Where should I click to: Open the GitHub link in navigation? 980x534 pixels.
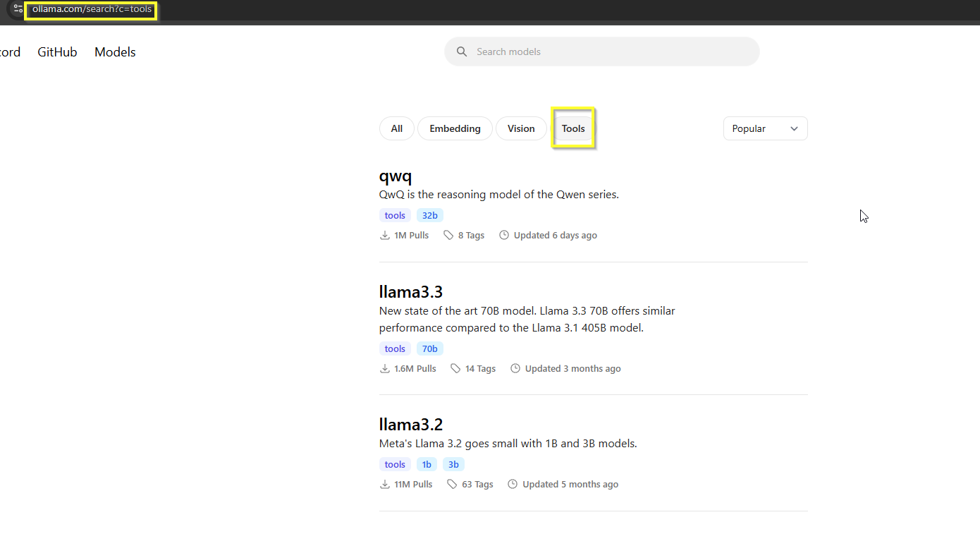(57, 52)
